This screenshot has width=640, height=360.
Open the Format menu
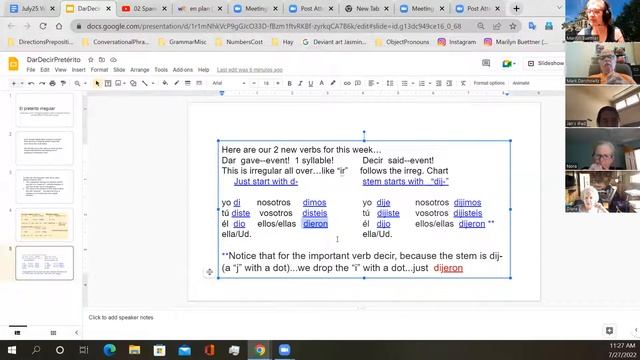[x=99, y=70]
